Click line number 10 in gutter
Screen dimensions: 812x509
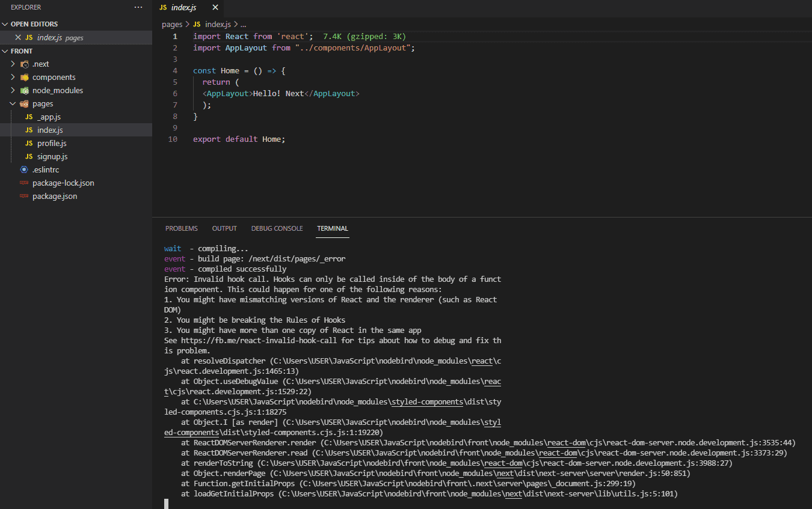173,139
